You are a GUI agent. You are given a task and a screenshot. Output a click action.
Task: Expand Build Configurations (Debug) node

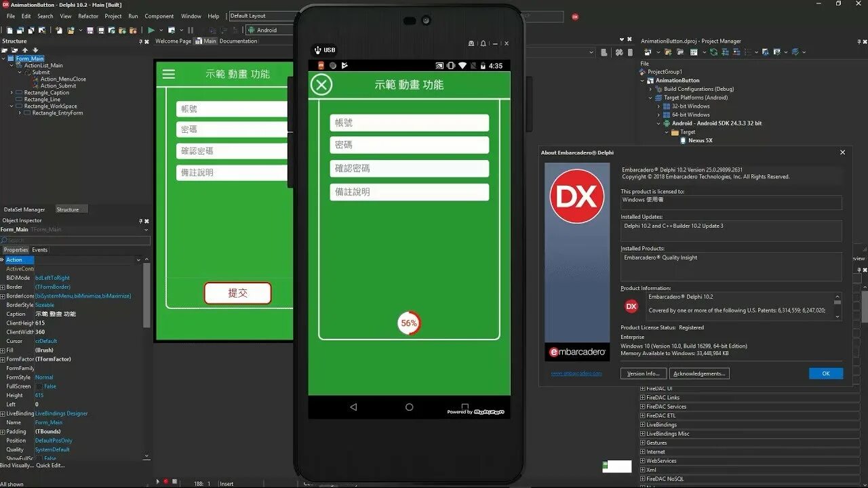pyautogui.click(x=650, y=89)
